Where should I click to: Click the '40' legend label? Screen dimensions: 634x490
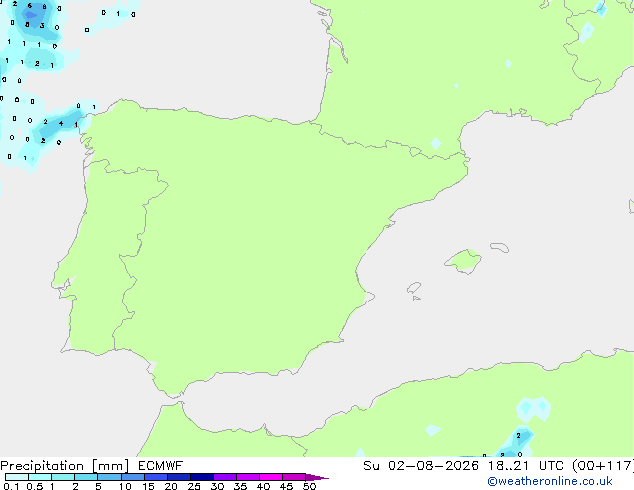263,486
